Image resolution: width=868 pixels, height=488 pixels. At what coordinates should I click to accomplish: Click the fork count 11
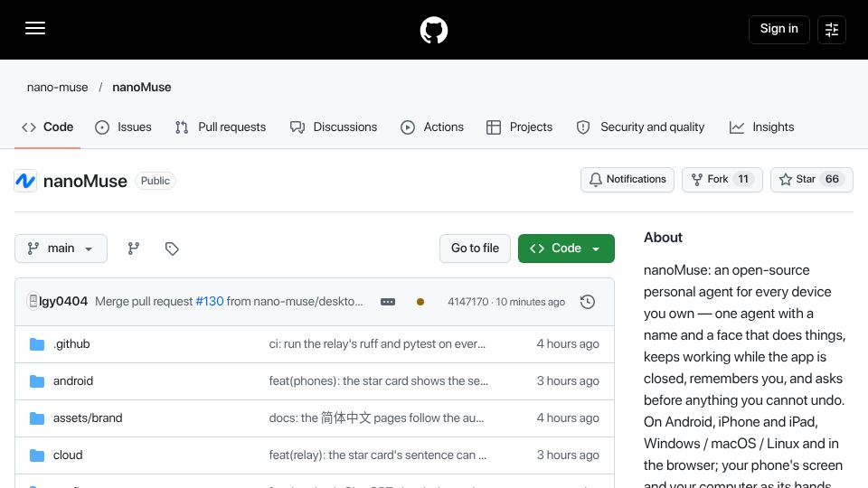743,179
